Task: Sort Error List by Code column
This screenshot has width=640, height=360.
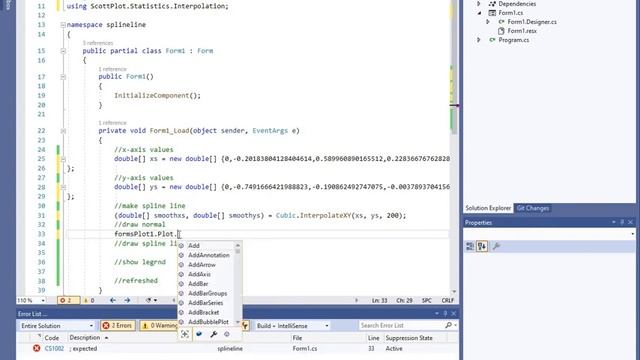Action: [52, 338]
